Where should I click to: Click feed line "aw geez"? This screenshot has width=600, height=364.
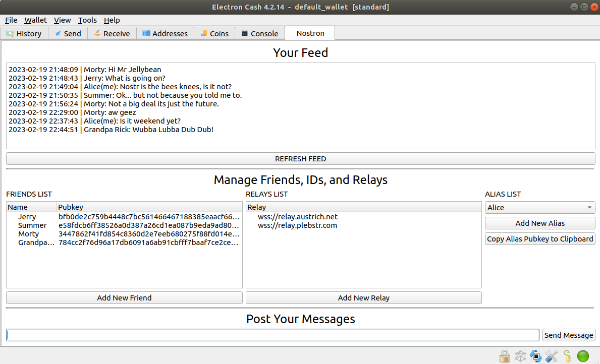[x=72, y=112]
